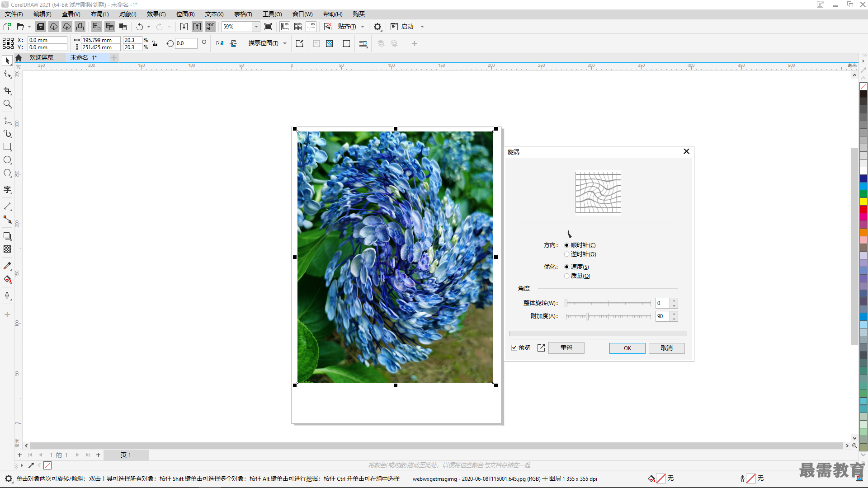Increase the 整体旋转 value with up arrow
Screen dimensions: 868x488
tap(674, 300)
